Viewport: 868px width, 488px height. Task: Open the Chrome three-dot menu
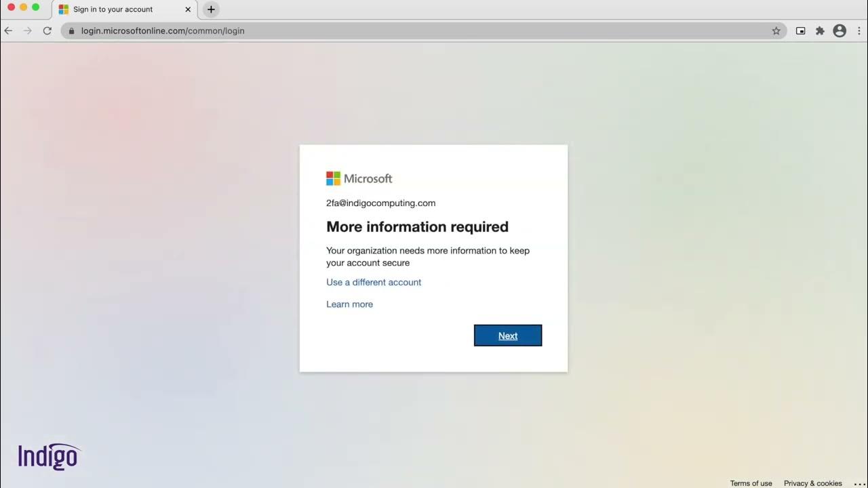(x=859, y=30)
